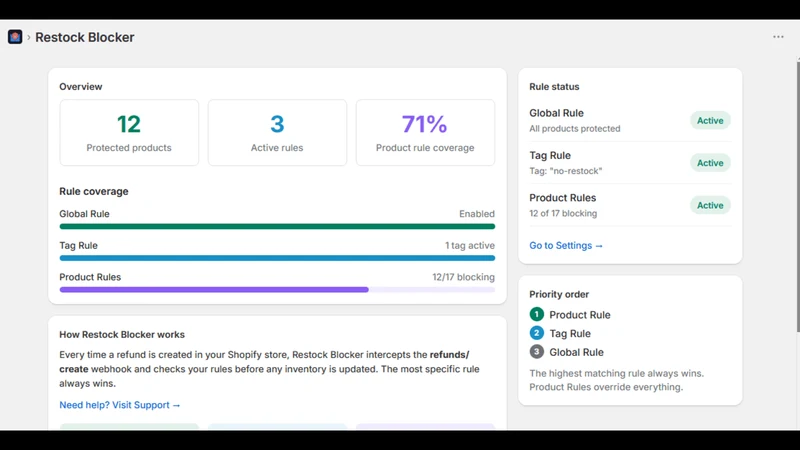This screenshot has width=800, height=450.
Task: Click The highest matching rule always wins text
Action: (x=616, y=373)
